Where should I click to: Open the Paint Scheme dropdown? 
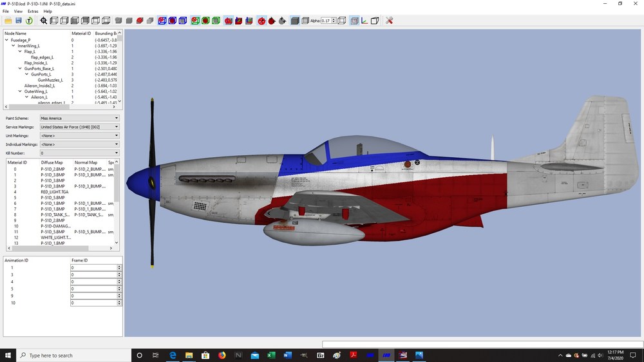click(79, 119)
